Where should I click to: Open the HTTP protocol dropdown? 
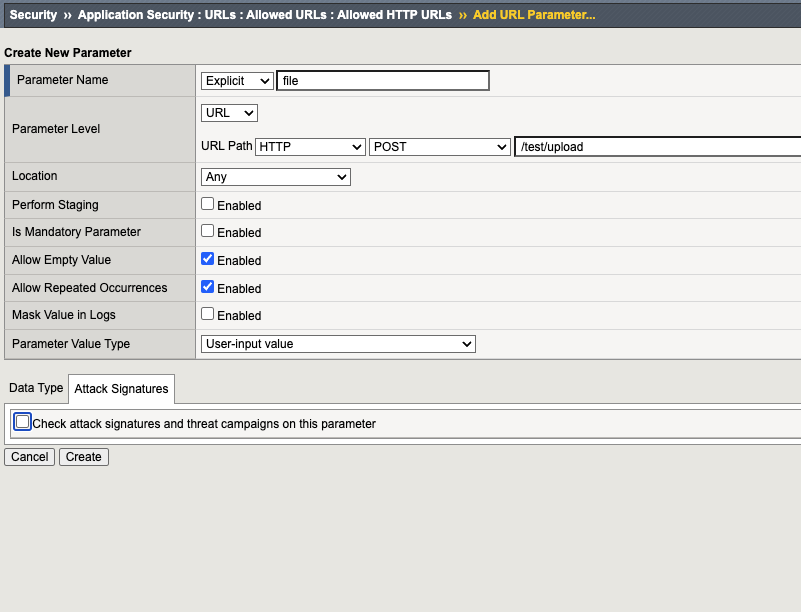[x=310, y=146]
